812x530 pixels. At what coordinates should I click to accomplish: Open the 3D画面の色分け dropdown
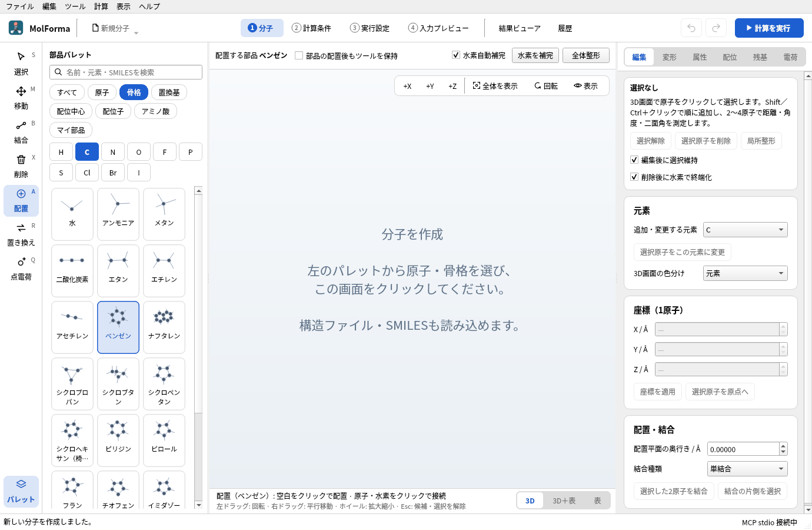pyautogui.click(x=746, y=273)
